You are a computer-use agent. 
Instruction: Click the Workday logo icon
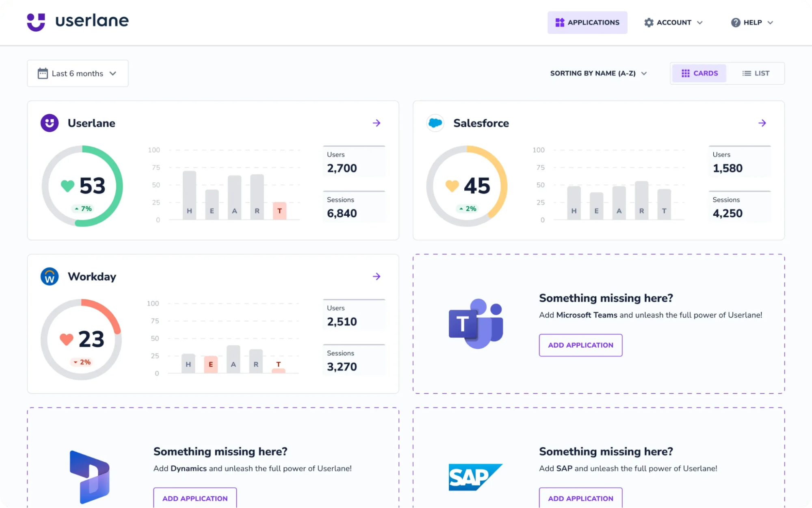50,276
